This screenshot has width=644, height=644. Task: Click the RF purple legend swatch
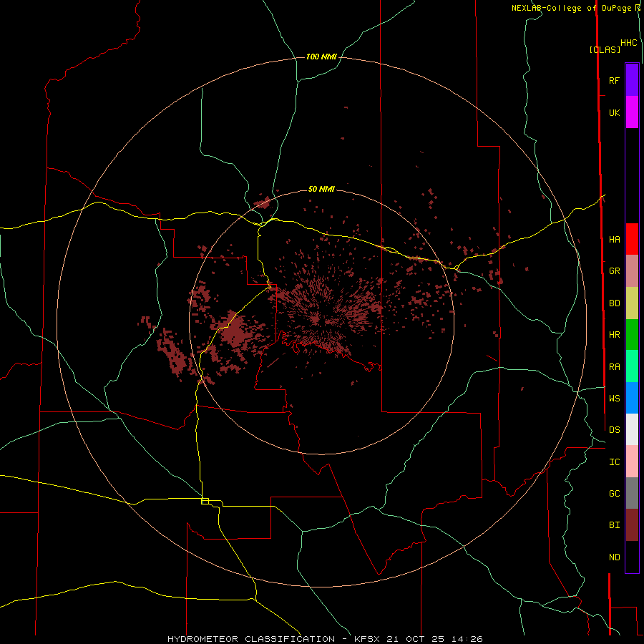point(632,80)
